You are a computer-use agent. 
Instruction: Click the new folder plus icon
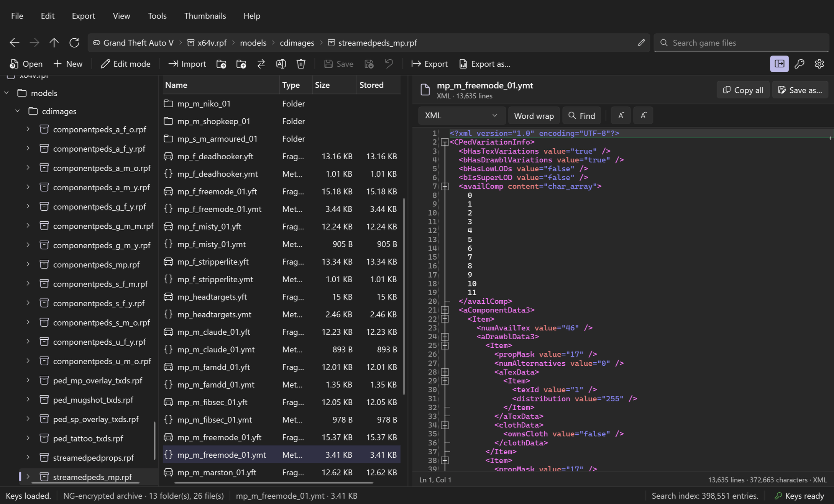tap(241, 64)
